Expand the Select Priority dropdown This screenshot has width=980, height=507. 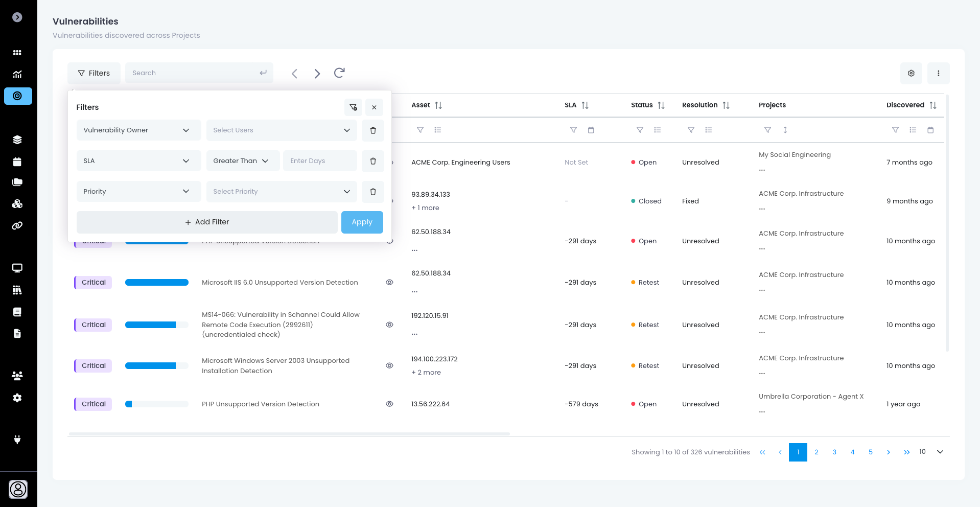coord(282,192)
